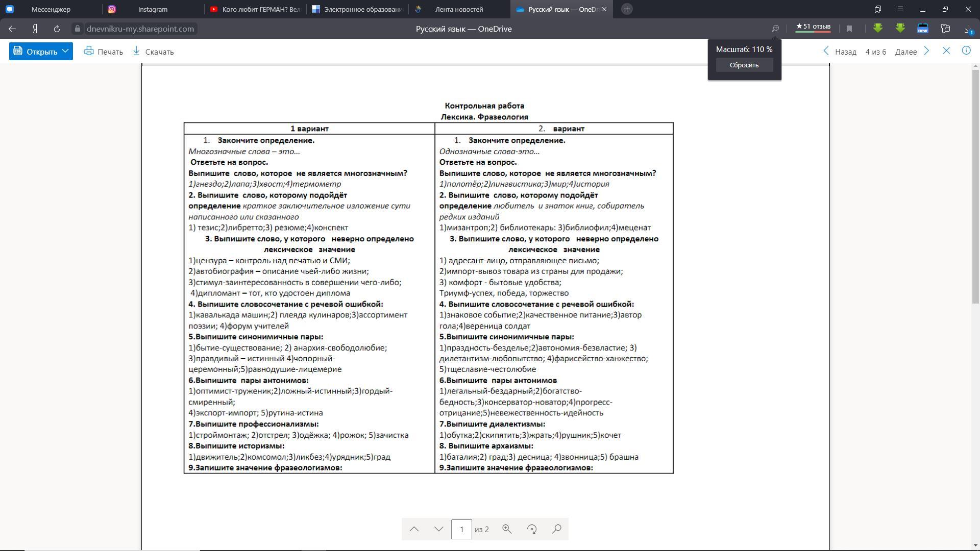Click the Download (Скачать) icon
Image resolution: width=980 pixels, height=551 pixels.
coord(136,51)
